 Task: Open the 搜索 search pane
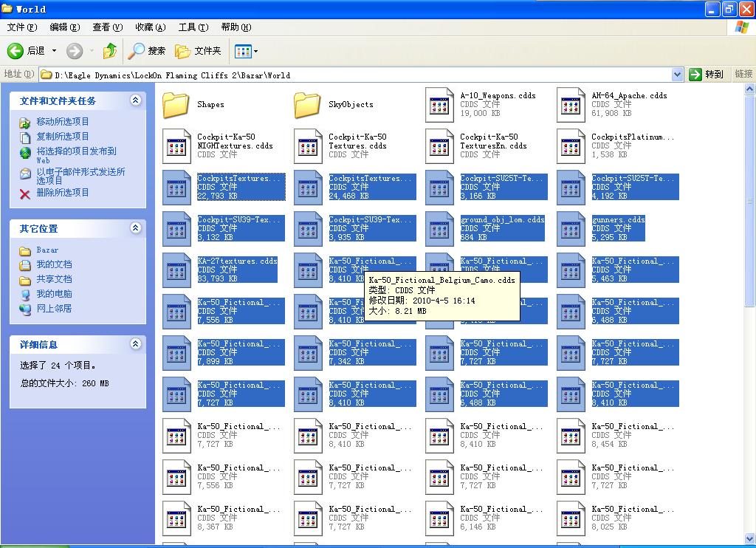tap(147, 51)
